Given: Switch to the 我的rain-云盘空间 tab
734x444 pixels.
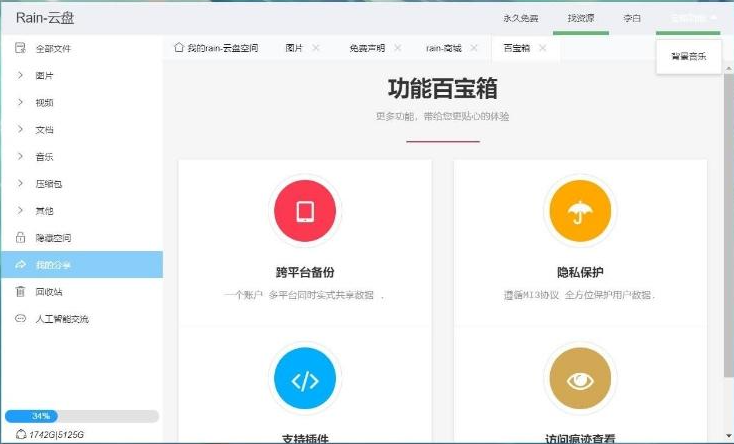Looking at the screenshot, I should pyautogui.click(x=216, y=48).
